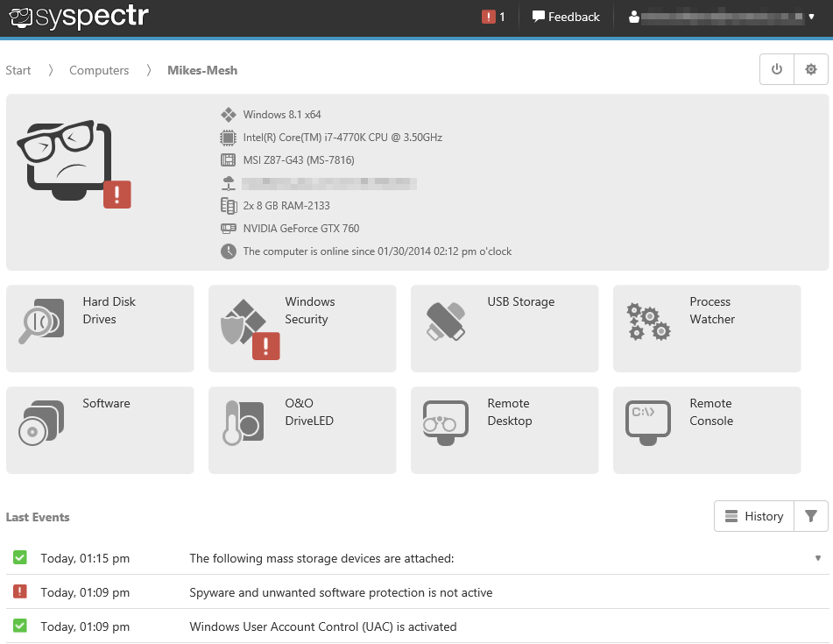Open the O&O DriveLED module
The height and width of the screenshot is (644, 833).
point(302,430)
